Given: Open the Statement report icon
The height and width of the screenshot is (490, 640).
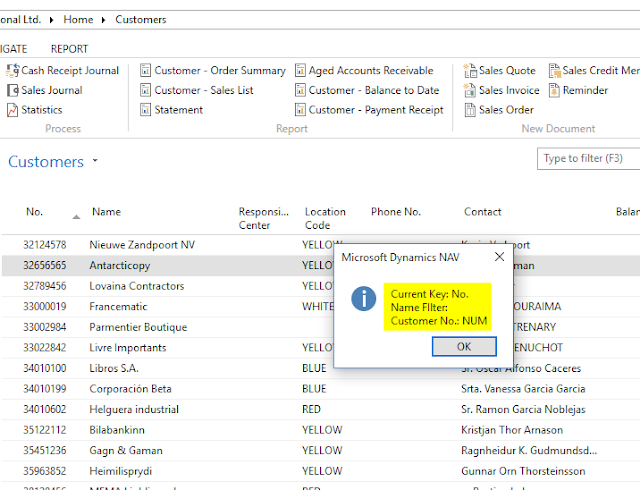Looking at the screenshot, I should (x=145, y=109).
